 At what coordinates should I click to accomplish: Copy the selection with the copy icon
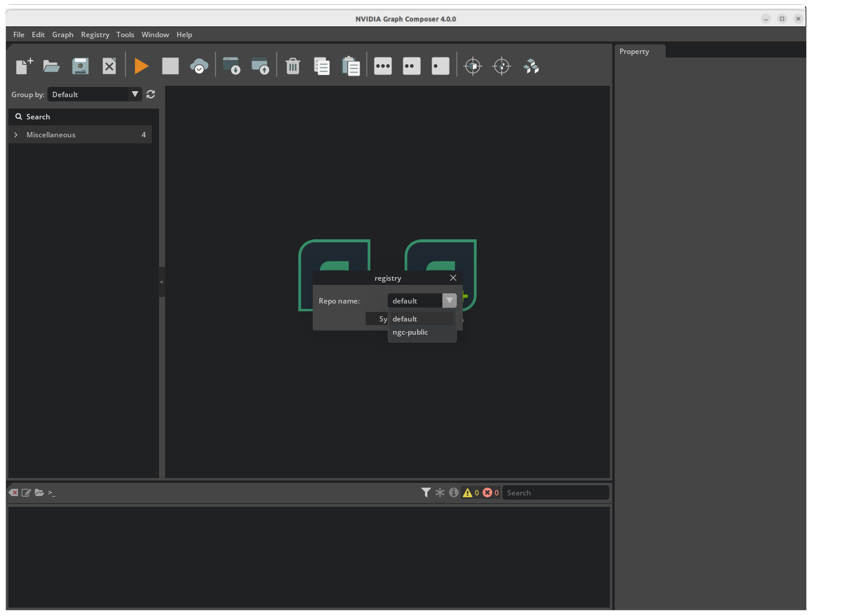click(x=322, y=66)
